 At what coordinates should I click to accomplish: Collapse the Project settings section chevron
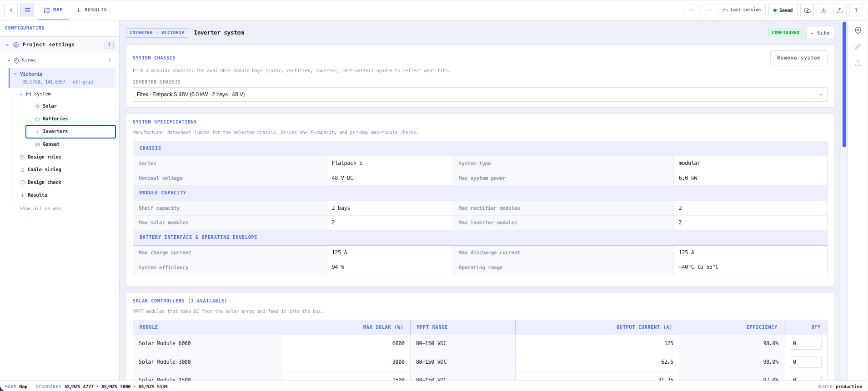coord(7,45)
